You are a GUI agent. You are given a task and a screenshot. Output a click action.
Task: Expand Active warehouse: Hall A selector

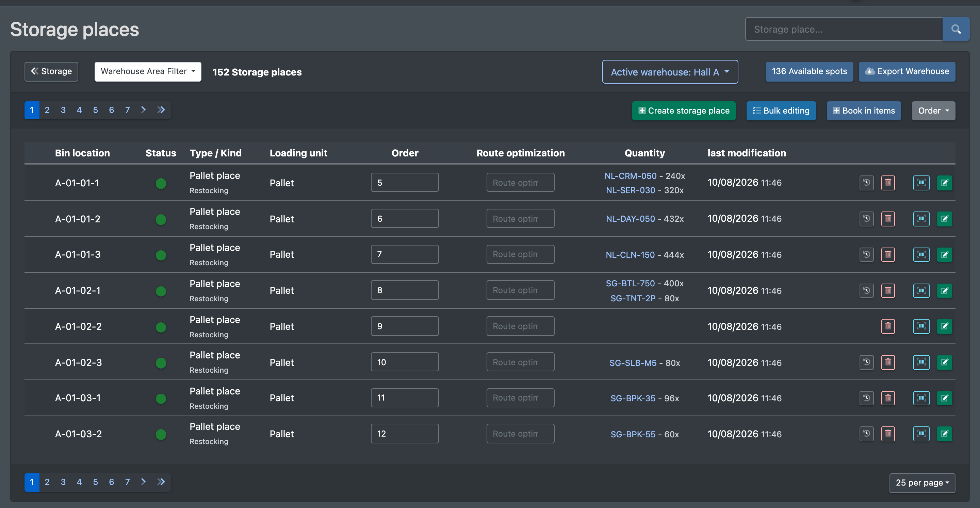click(670, 72)
